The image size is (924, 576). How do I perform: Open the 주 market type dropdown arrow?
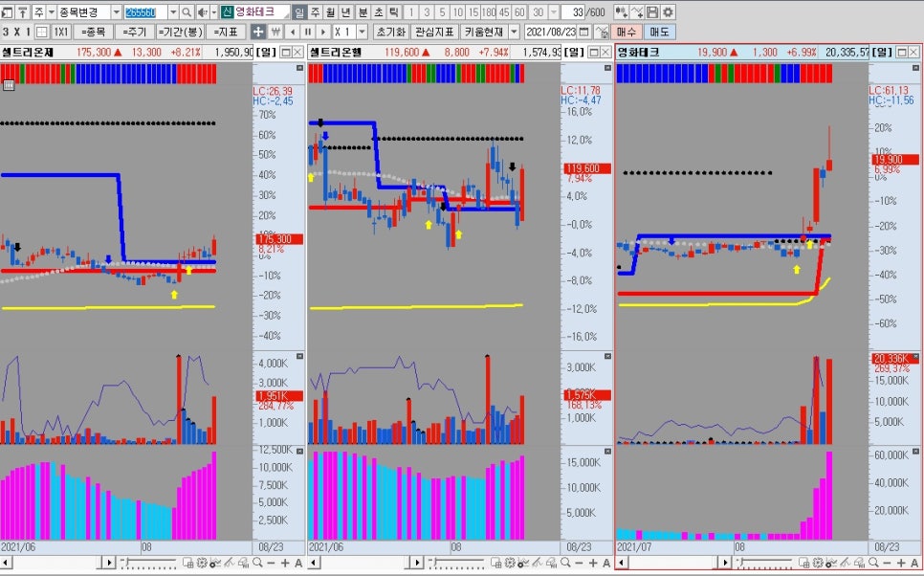tap(52, 11)
